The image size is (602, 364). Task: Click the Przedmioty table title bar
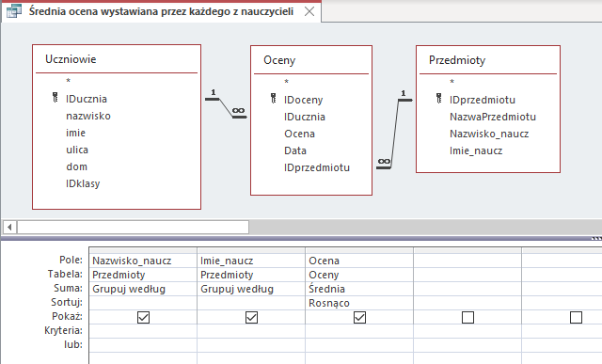coord(488,60)
